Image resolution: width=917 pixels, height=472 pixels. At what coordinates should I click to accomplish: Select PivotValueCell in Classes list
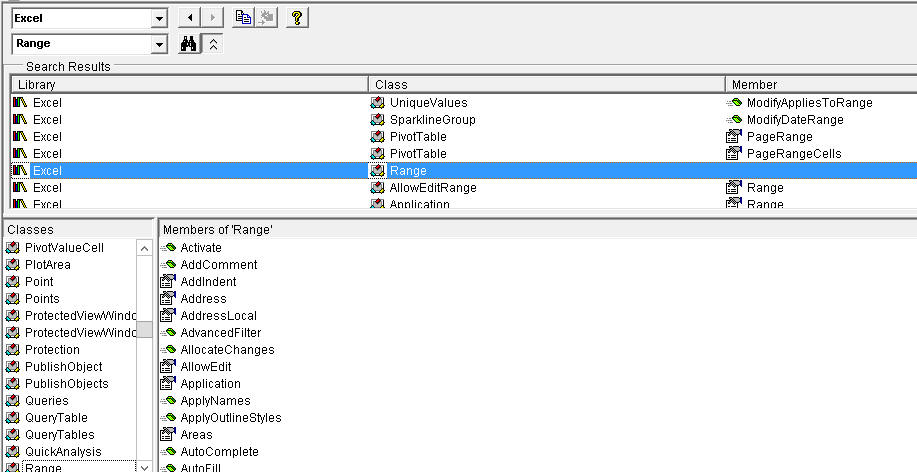click(x=64, y=248)
